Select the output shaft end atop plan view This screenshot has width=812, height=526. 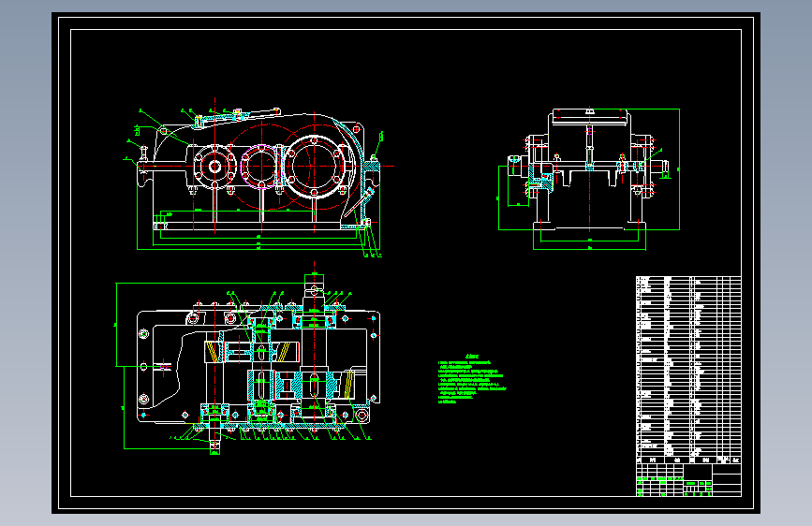click(314, 290)
